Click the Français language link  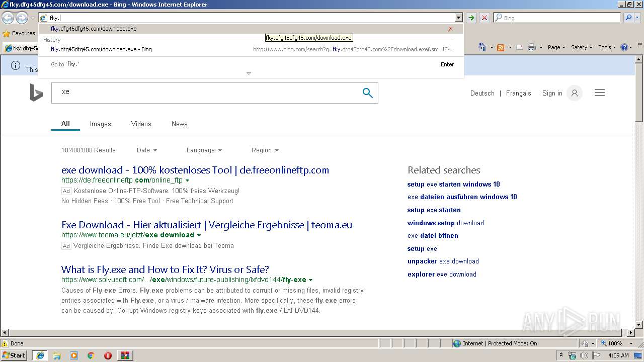(518, 93)
